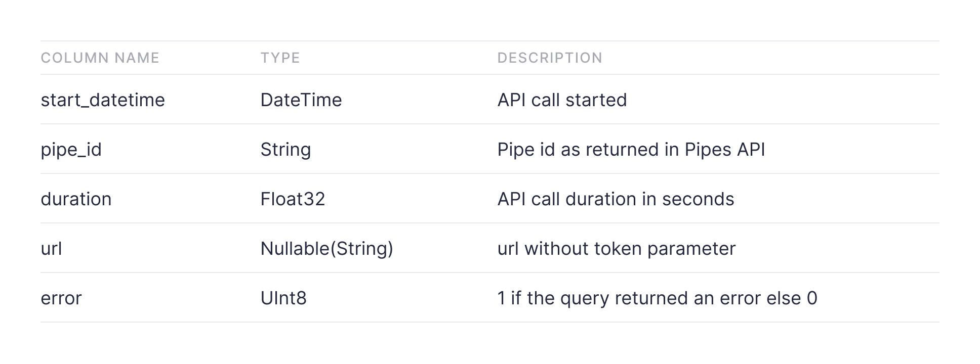Select the String type for pipe_id

point(285,149)
